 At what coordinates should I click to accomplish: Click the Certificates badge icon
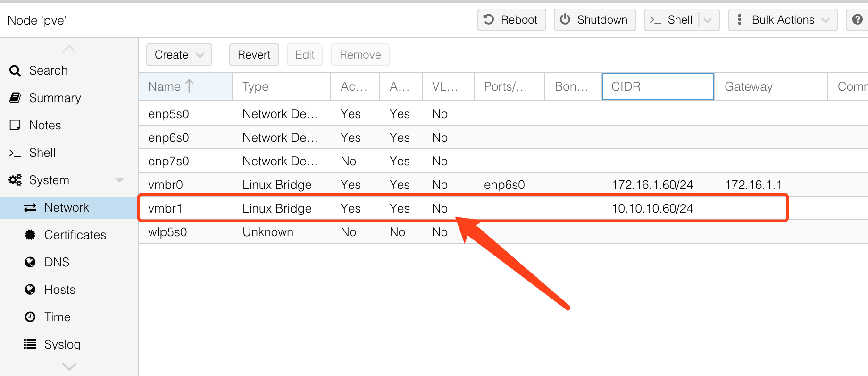(x=30, y=235)
